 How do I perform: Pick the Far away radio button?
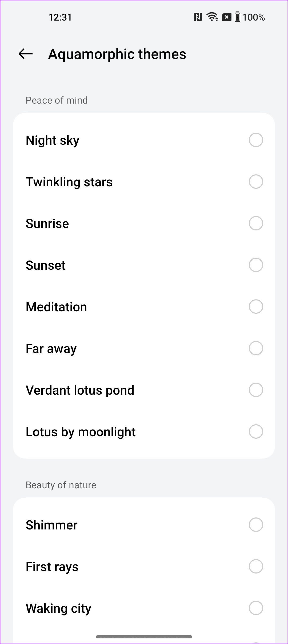tap(256, 348)
